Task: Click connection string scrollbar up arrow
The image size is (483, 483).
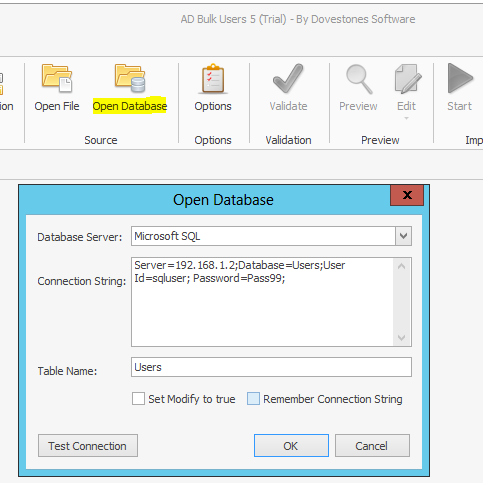Action: pyautogui.click(x=402, y=266)
